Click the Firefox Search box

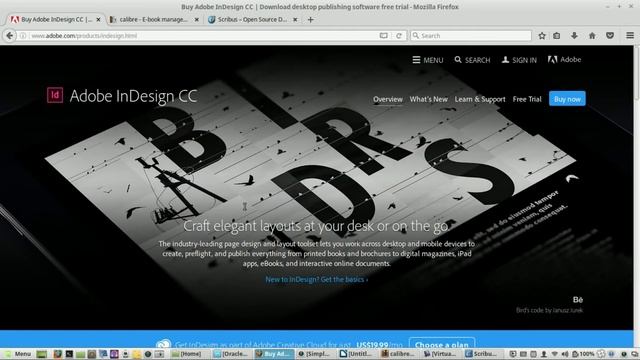tap(471, 36)
